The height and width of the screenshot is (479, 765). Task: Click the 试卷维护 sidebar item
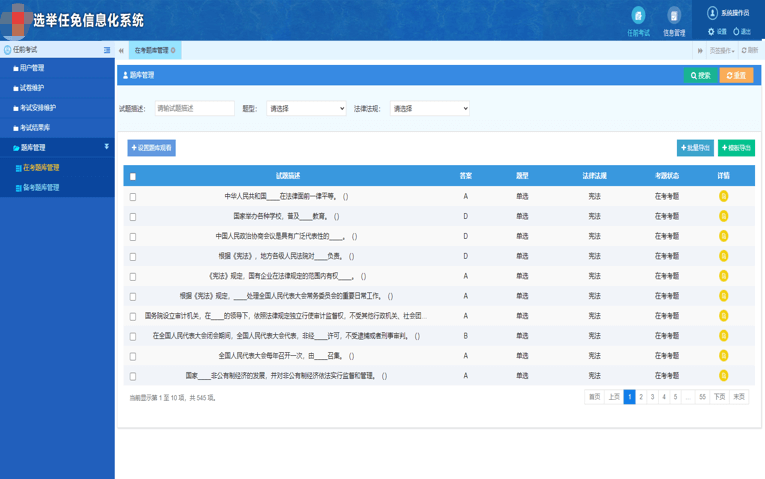pyautogui.click(x=57, y=88)
